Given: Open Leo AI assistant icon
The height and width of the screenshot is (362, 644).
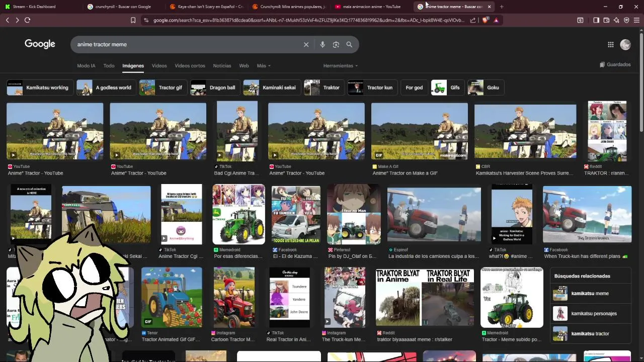Looking at the screenshot, I should pos(616,20).
